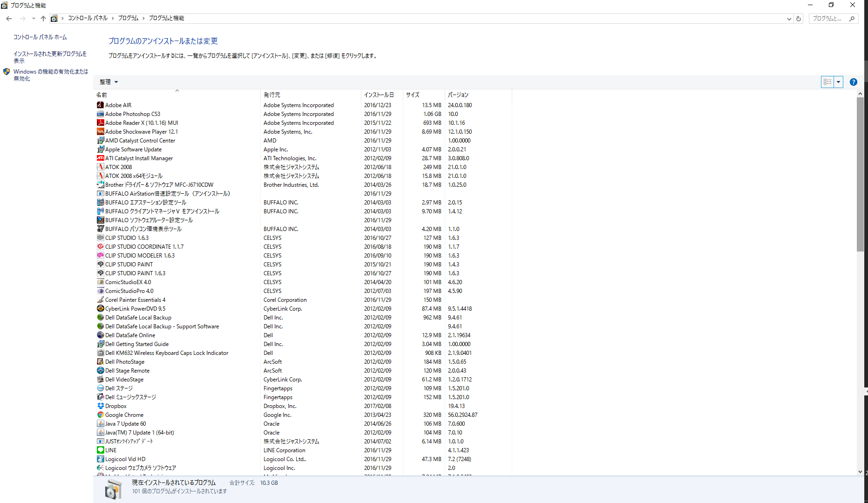Select BUFFALO パソコン環境表示ツール entry
Viewport: 868px width, 503px height.
[304, 229]
